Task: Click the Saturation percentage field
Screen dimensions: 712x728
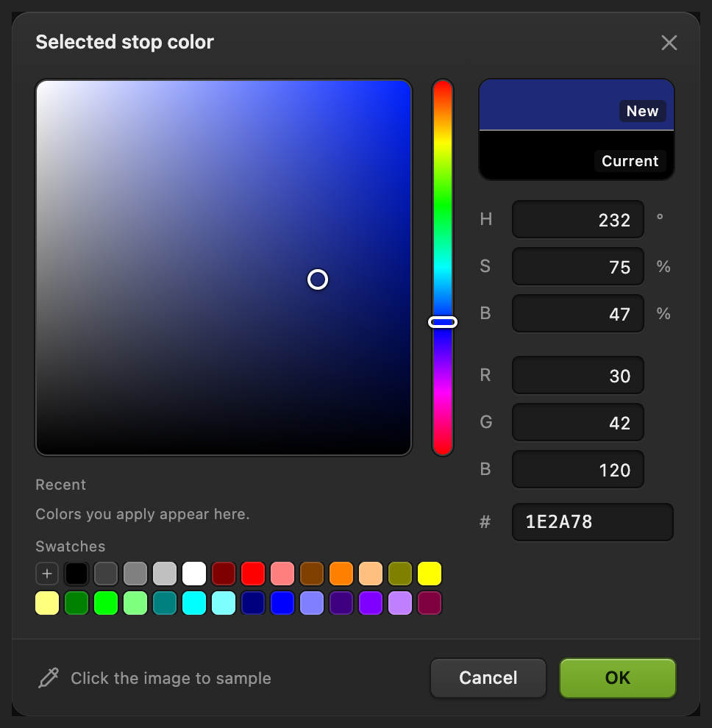Action: coord(578,266)
